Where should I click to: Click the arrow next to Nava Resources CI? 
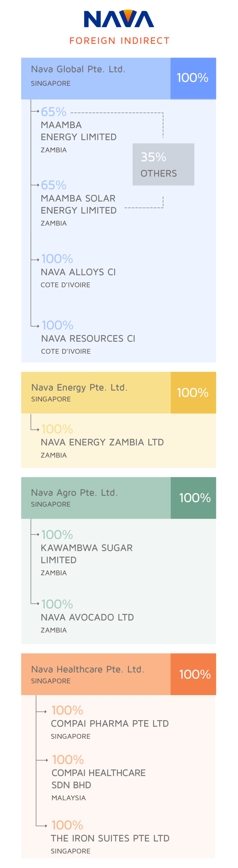click(36, 326)
